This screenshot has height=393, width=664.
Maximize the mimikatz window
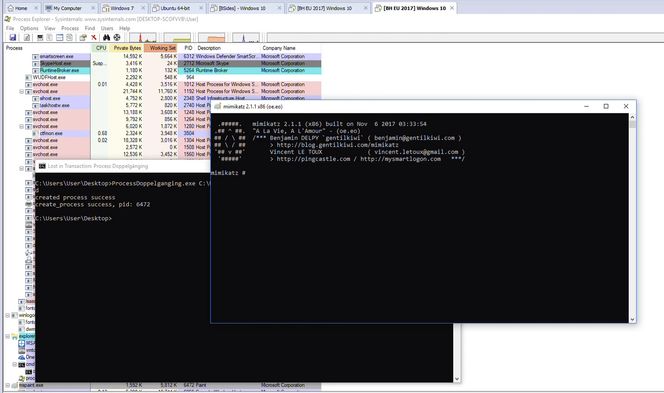click(x=606, y=106)
